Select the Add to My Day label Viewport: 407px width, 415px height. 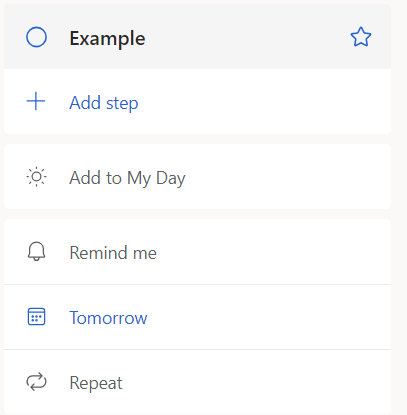(x=127, y=178)
